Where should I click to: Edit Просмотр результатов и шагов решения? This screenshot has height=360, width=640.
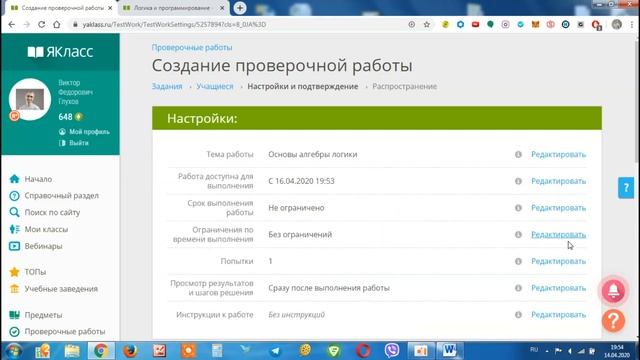pyautogui.click(x=558, y=288)
